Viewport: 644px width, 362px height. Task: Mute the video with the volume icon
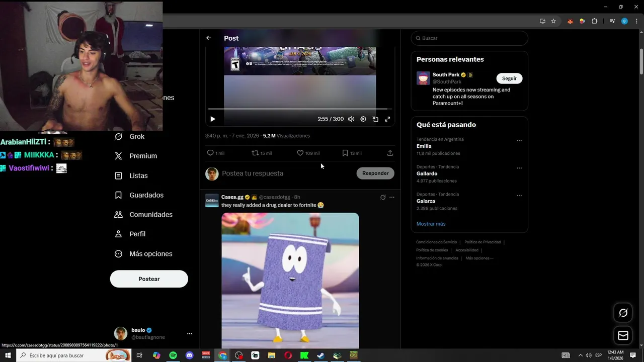pos(351,119)
